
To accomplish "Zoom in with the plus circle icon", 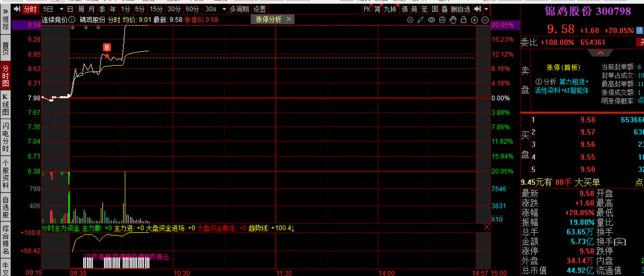I will (474, 20).
